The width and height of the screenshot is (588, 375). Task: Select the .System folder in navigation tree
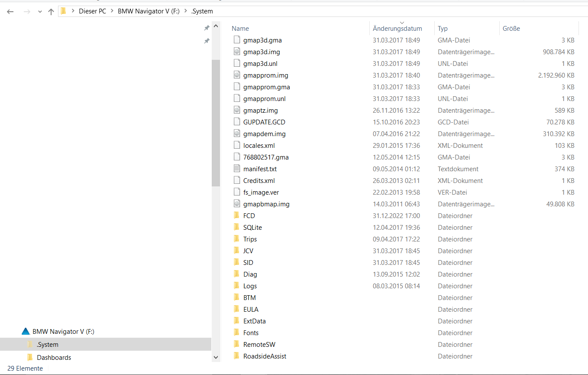tap(48, 345)
